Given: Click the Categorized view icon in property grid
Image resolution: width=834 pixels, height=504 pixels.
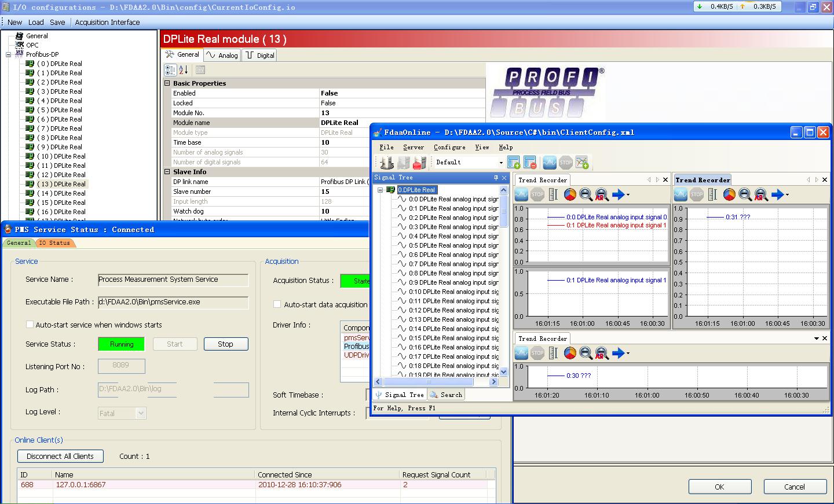Looking at the screenshot, I should pos(170,70).
